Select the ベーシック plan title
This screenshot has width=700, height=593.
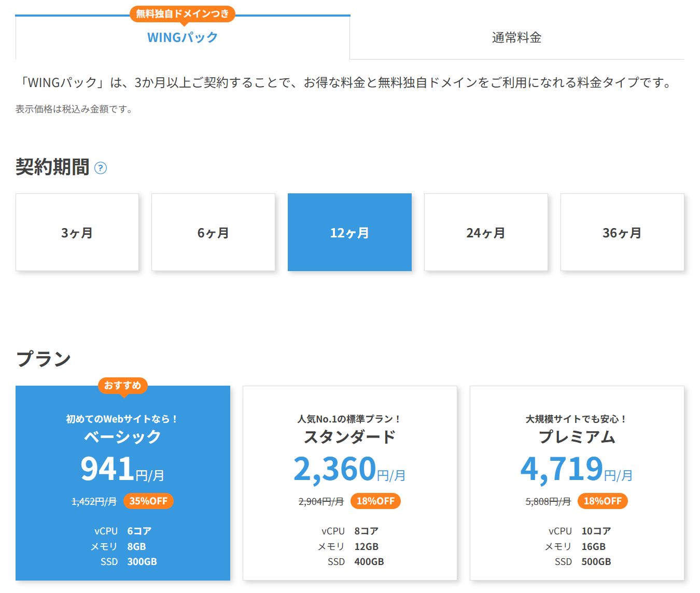[123, 436]
